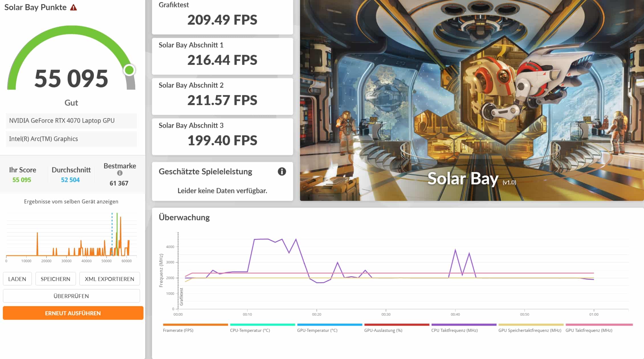Click the ÜBERPRÜFEN button
The width and height of the screenshot is (644, 359).
71,296
